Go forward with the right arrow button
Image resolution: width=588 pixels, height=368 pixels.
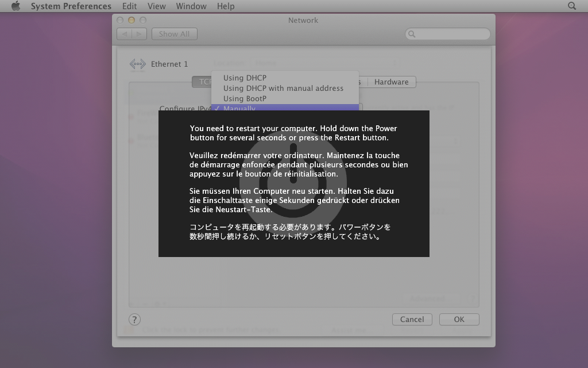click(x=139, y=34)
